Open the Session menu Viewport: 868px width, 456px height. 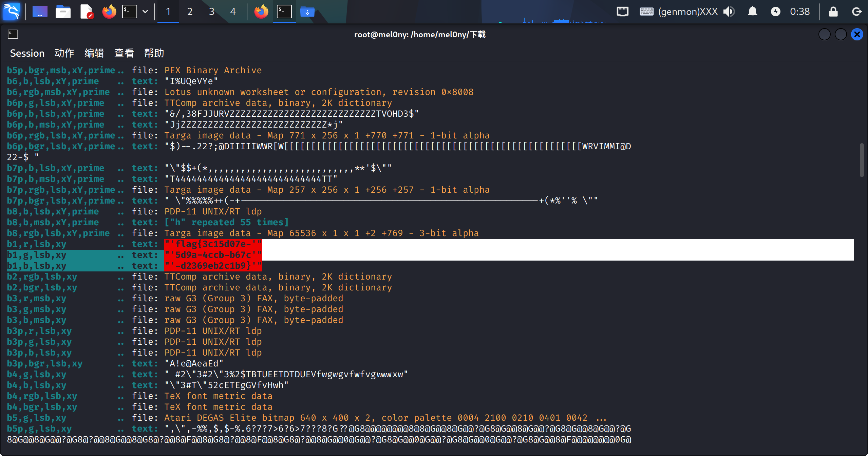[27, 53]
